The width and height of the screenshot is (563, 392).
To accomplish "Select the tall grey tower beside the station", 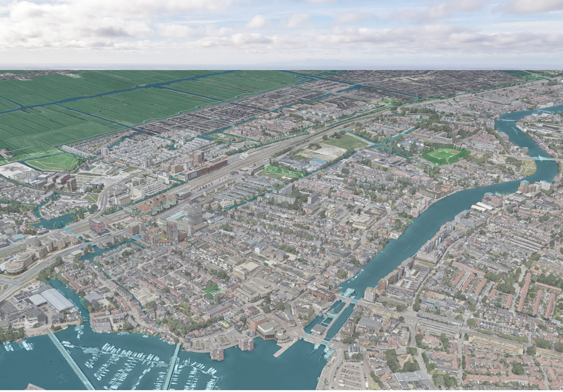I will coord(195,214).
